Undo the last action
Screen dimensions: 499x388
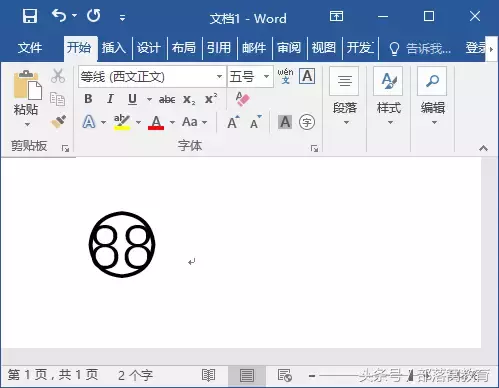tap(59, 16)
